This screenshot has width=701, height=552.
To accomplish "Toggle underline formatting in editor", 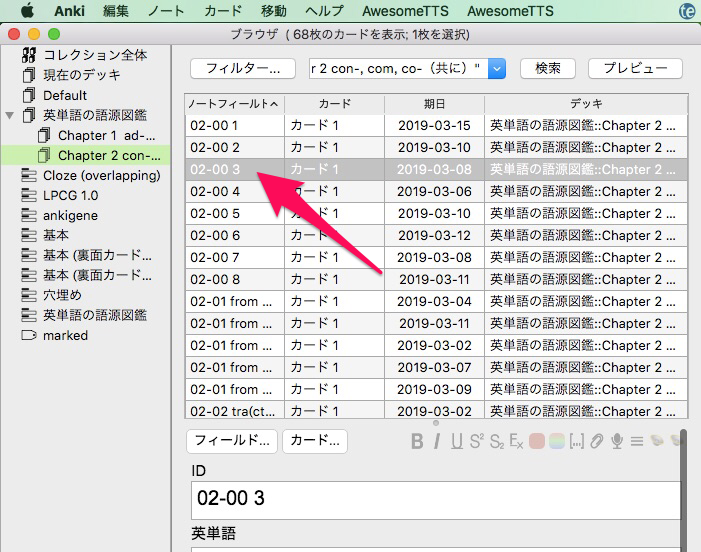I will (x=456, y=442).
